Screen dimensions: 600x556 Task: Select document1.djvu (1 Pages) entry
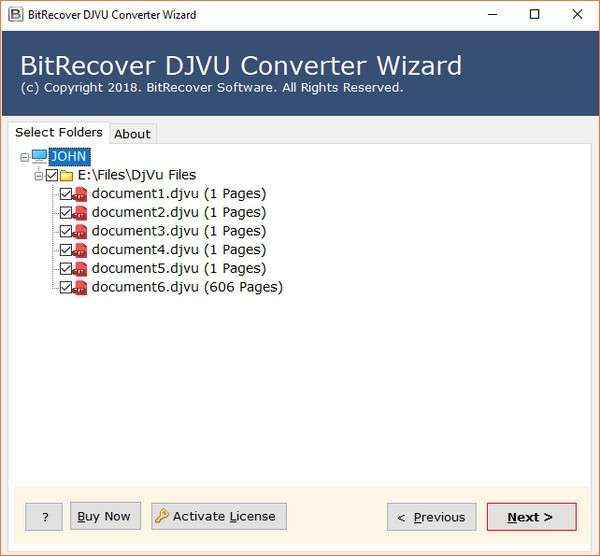[179, 194]
